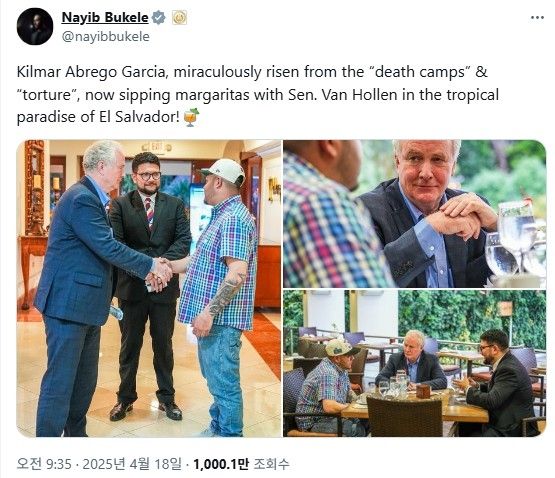Click the @nayibbukele handle

click(x=105, y=36)
